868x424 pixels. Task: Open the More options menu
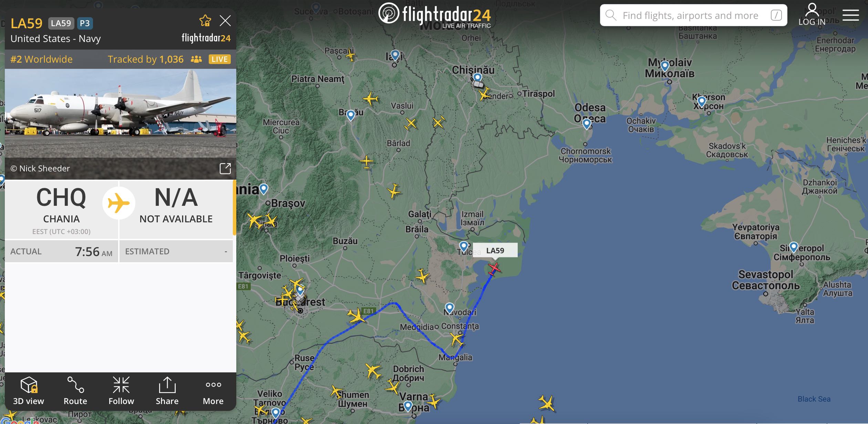click(x=213, y=391)
